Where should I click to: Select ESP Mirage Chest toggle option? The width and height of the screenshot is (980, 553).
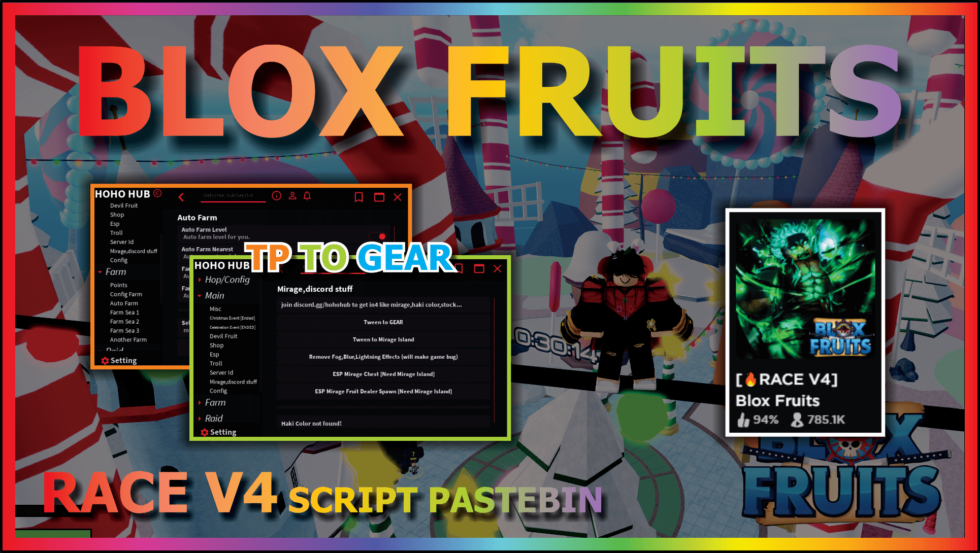coord(383,375)
